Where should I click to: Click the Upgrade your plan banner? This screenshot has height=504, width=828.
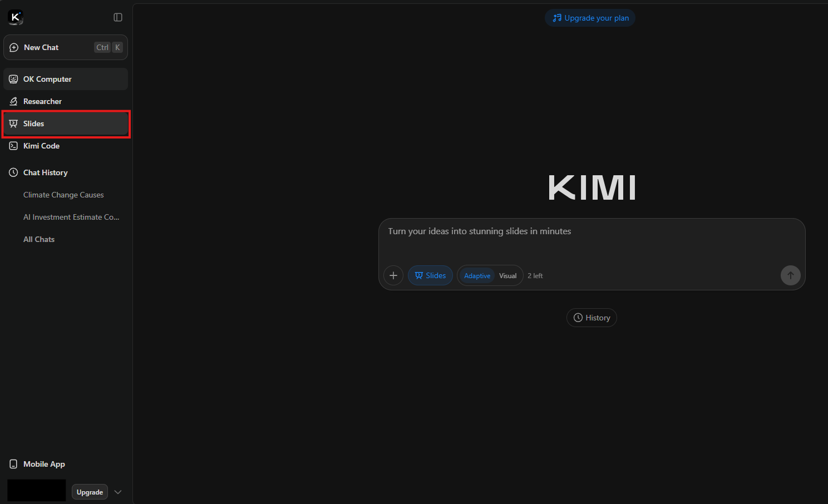(590, 18)
